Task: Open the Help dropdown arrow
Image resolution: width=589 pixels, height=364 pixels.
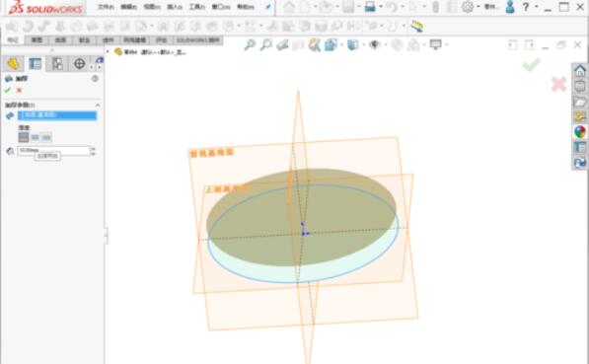Action: (536, 6)
